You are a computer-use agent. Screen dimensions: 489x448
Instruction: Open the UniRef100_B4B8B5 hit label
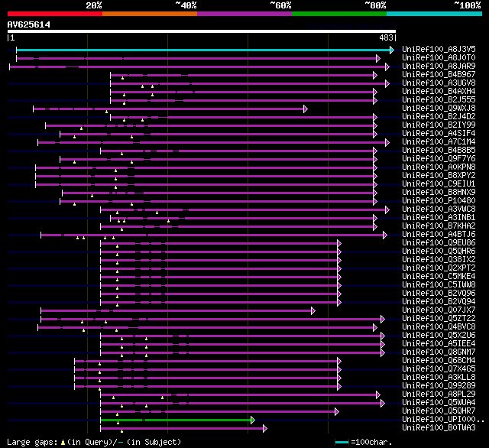point(439,151)
